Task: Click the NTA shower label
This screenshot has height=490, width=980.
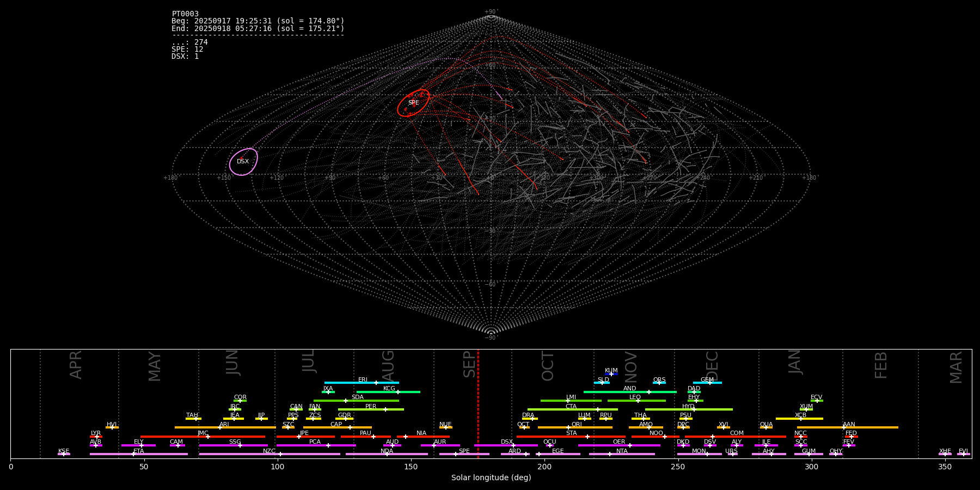Action: coord(622,451)
